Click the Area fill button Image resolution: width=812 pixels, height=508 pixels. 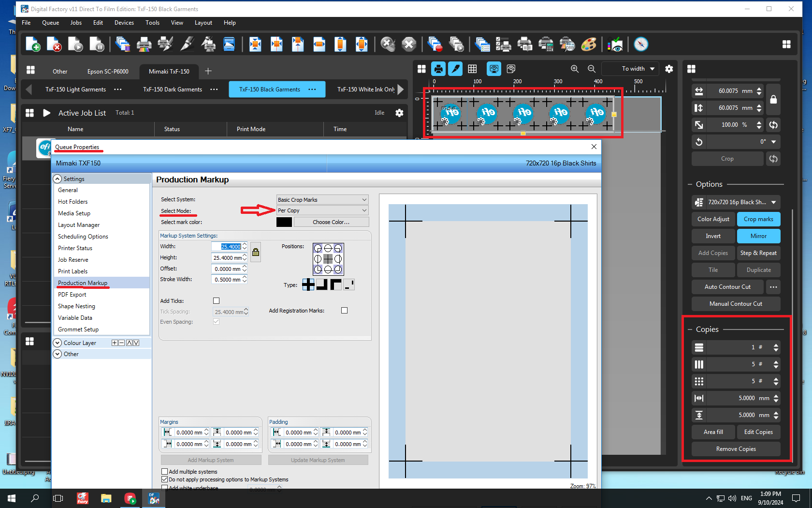[713, 432]
